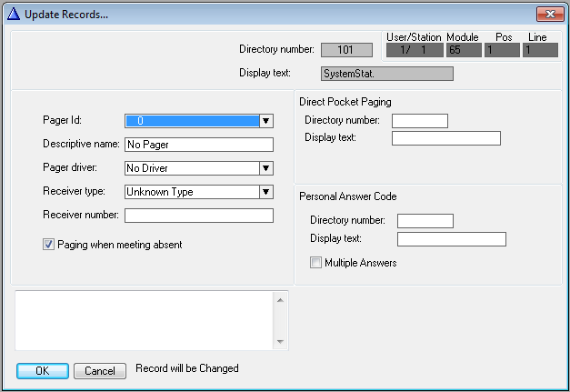Expand the Pager Id dropdown
The width and height of the screenshot is (570, 392).
tap(265, 120)
